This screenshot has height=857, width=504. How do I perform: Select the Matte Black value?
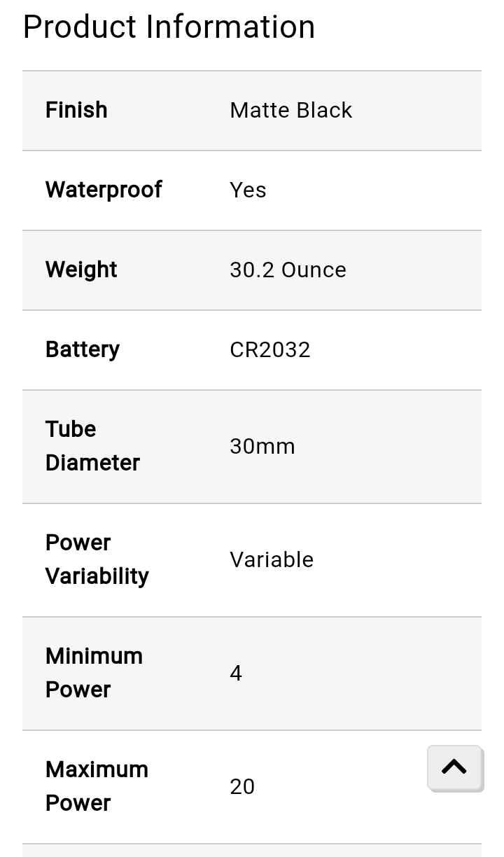290,110
